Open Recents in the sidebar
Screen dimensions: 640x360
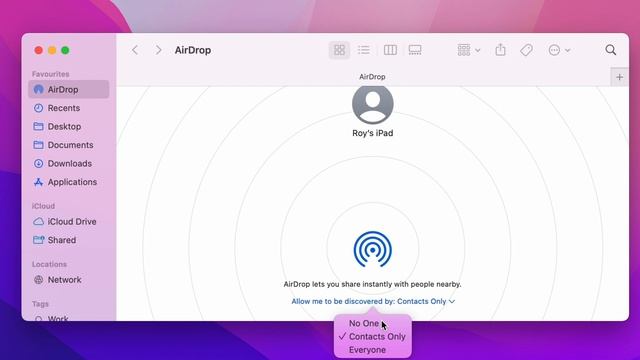(69, 108)
